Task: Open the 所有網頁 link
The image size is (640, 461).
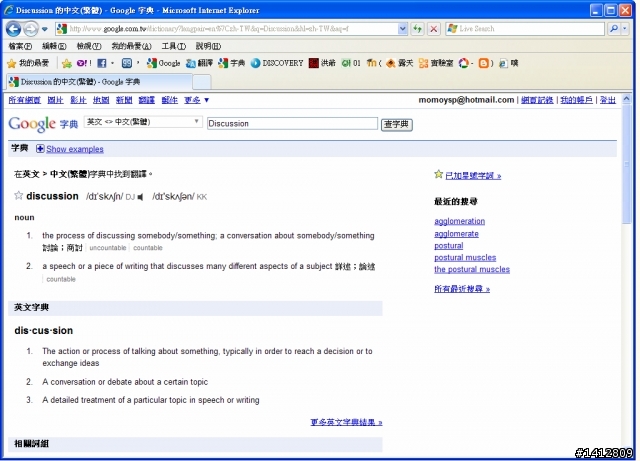Action: (x=24, y=100)
